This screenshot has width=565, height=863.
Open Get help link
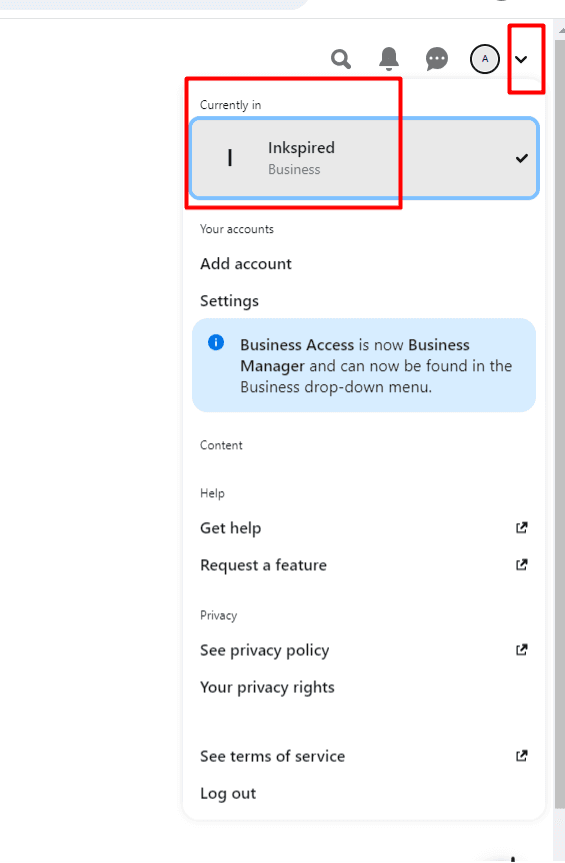[x=231, y=528]
